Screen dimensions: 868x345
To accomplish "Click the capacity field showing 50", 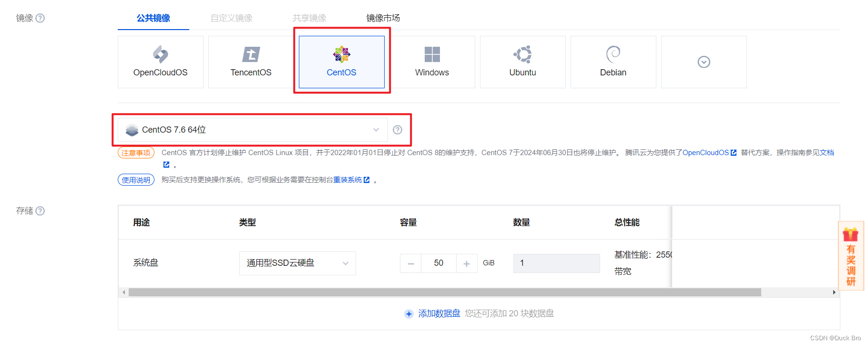I will click(439, 263).
